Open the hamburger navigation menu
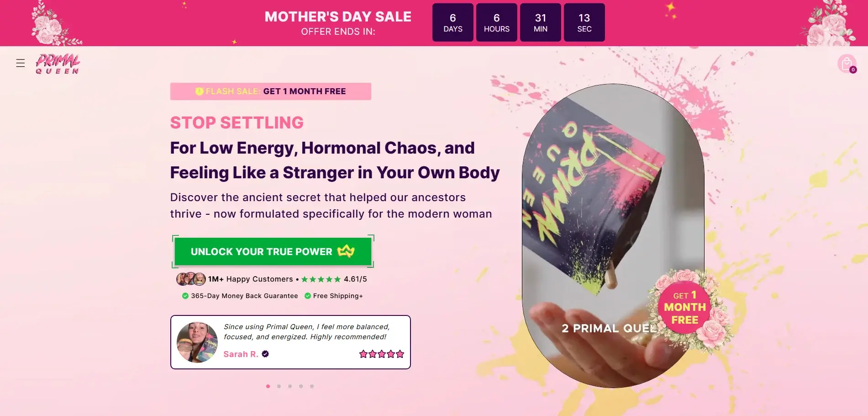The image size is (868, 416). click(21, 63)
